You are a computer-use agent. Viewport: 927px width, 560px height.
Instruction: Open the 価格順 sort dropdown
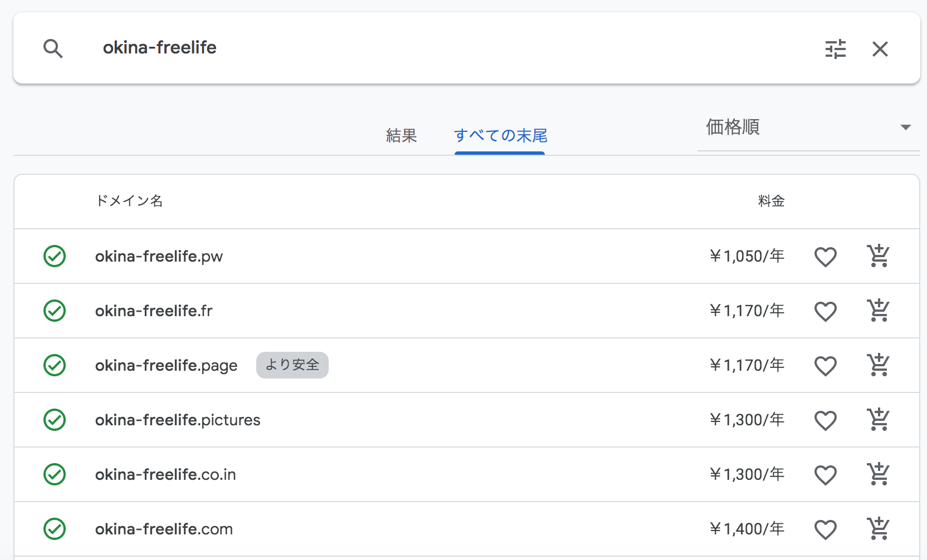(808, 127)
